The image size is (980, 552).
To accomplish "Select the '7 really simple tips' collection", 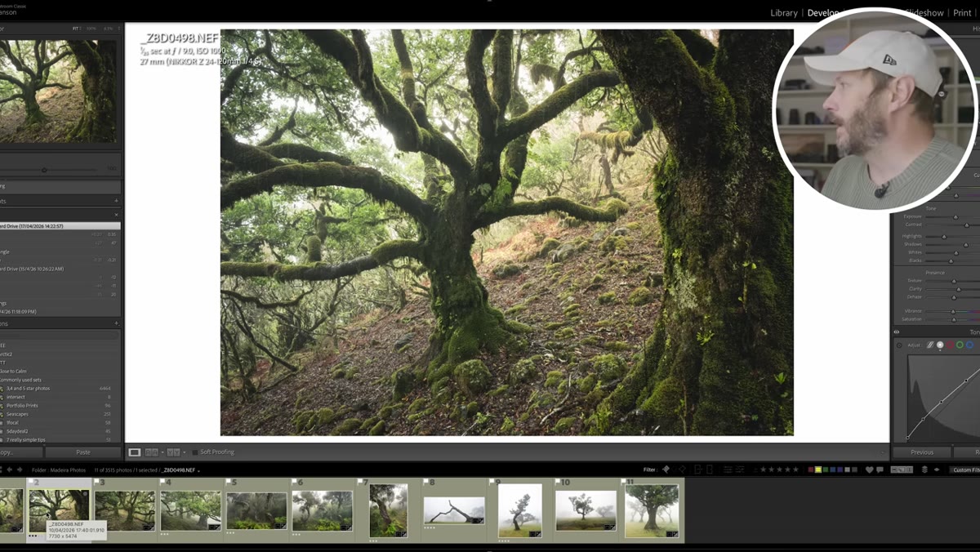I will click(x=27, y=439).
